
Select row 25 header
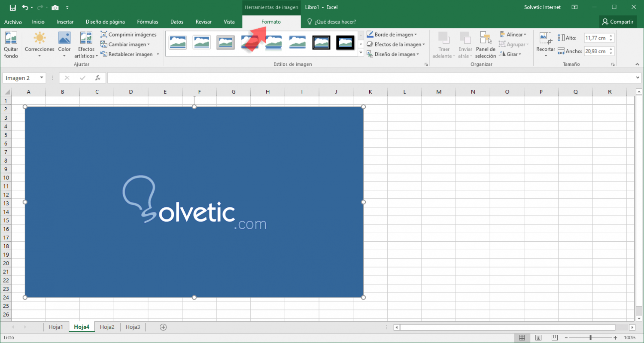6,306
